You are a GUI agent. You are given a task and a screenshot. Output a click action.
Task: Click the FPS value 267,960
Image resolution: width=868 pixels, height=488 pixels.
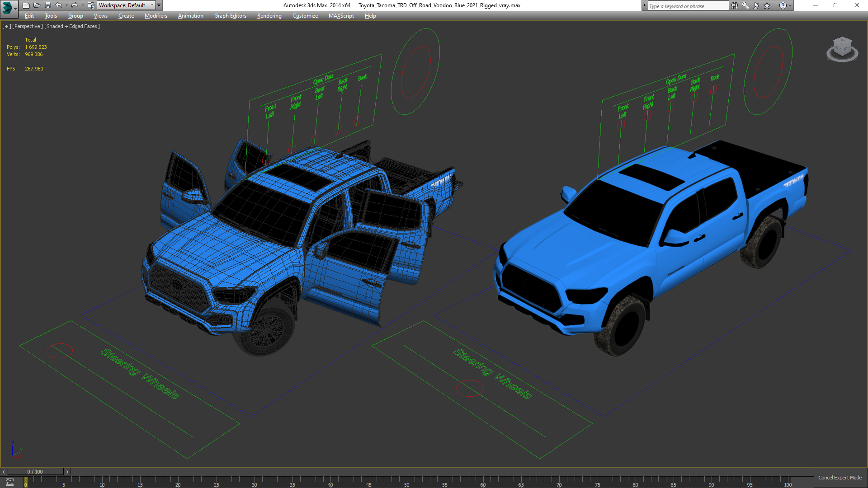[x=34, y=69]
